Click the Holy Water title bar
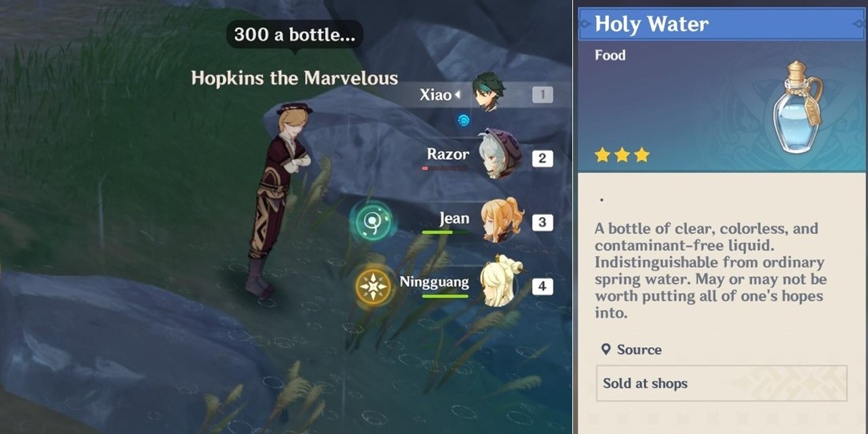The width and height of the screenshot is (868, 434). point(722,24)
